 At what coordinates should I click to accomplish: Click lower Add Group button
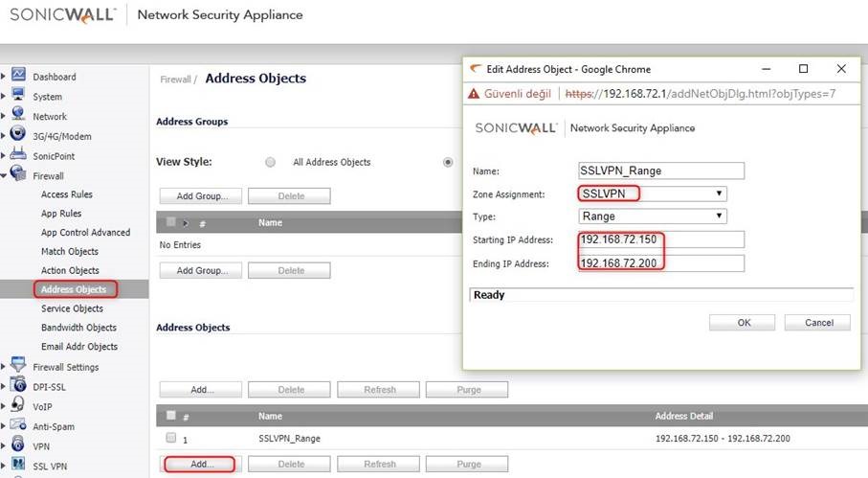(x=201, y=270)
